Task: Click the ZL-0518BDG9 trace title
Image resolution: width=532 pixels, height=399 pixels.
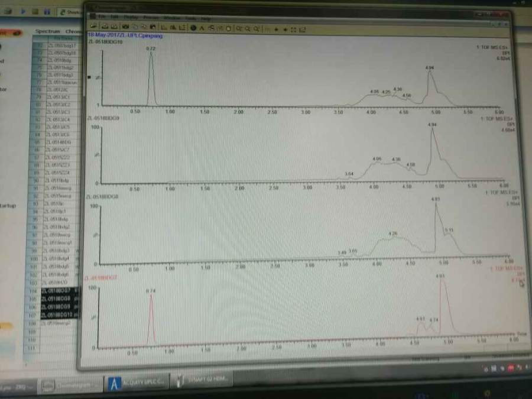Action: pos(103,118)
